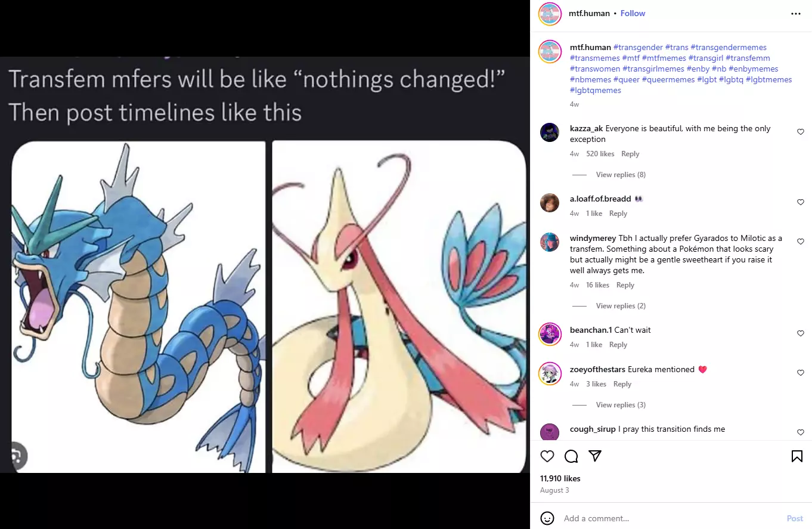Show View replies (3) under zoeyofthestars
Screen dimensions: 812x529
tap(620, 405)
